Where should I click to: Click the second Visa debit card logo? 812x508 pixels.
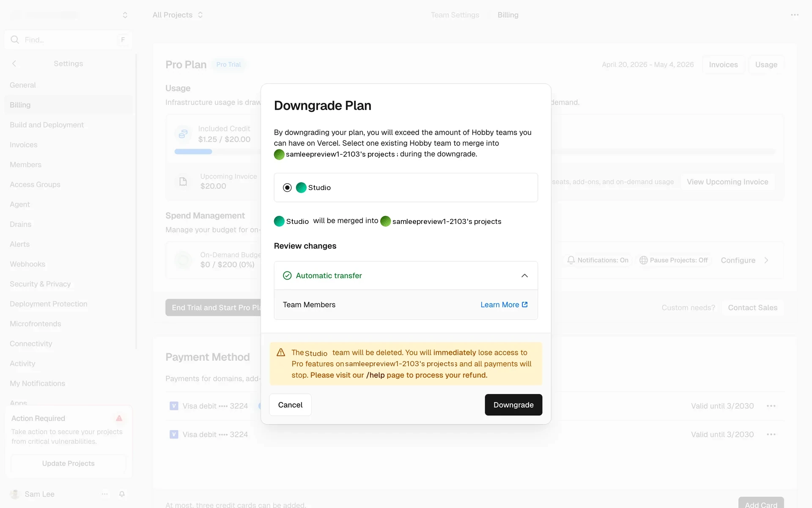174,434
